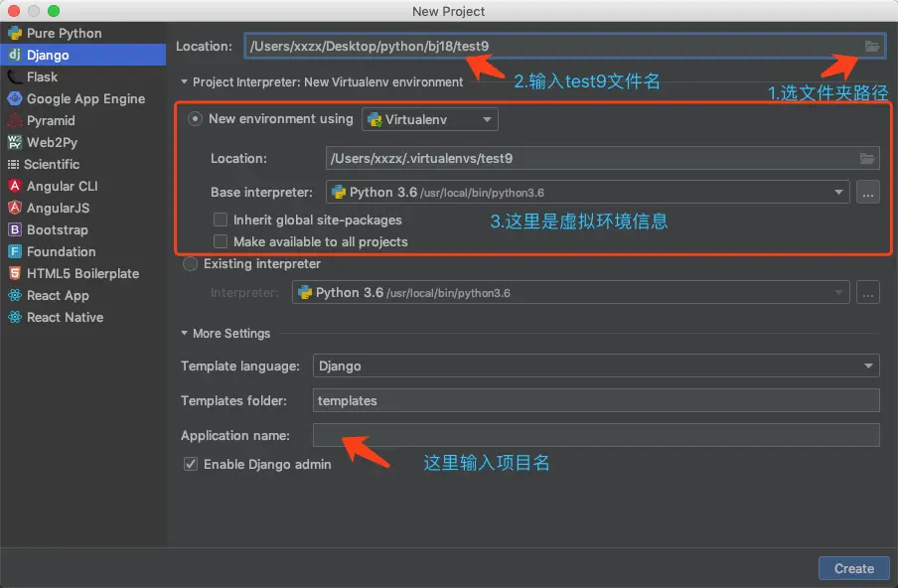The height and width of the screenshot is (588, 898).
Task: Select HTML5 Boilerplate in the project list
Action: click(x=83, y=273)
